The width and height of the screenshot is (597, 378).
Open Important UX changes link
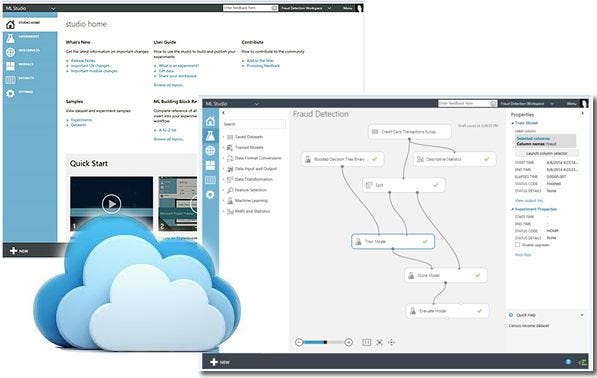tap(90, 66)
